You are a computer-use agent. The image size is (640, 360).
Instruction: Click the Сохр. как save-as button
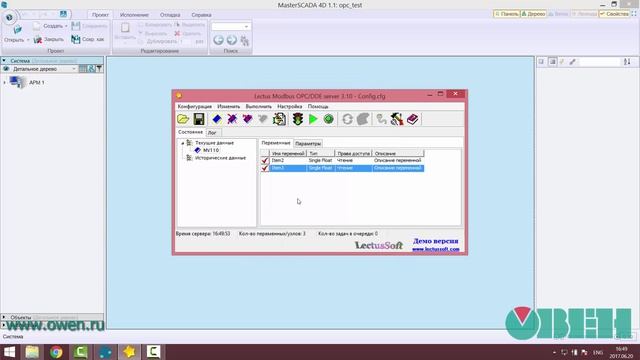click(x=87, y=39)
